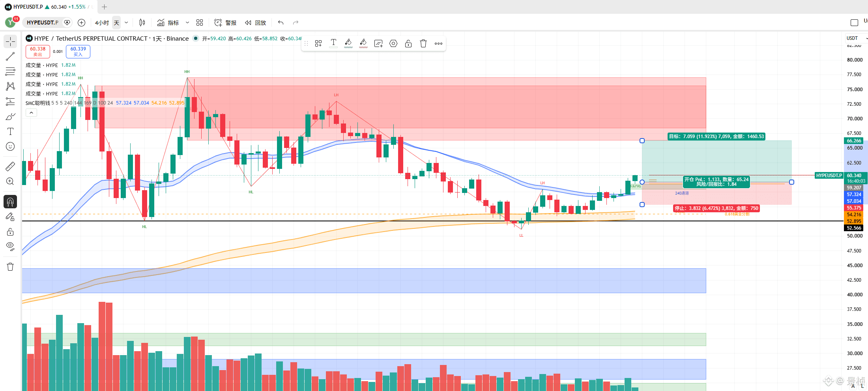Viewport: 868px width, 391px height.
Task: Select the trend line drawing tool
Action: (x=10, y=57)
